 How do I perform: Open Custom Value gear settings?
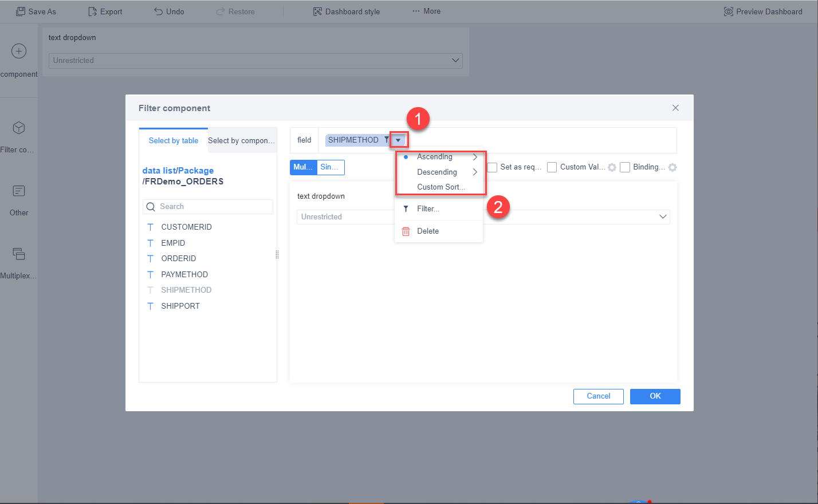point(612,168)
